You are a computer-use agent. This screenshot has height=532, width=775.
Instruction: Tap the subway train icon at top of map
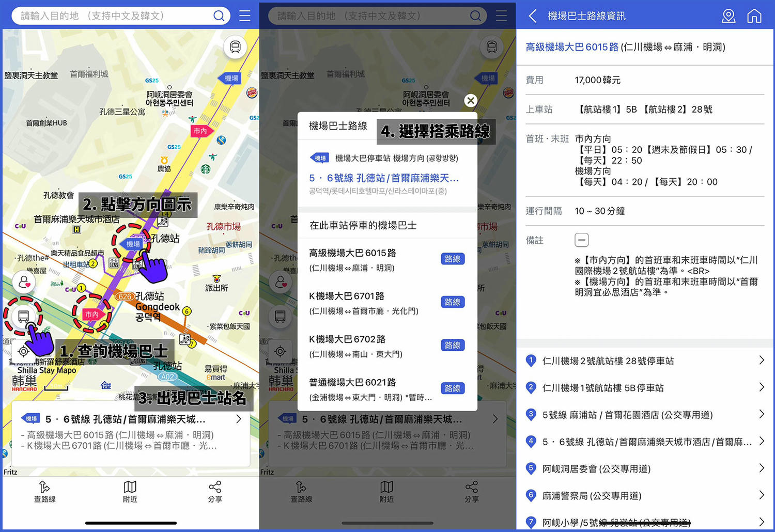235,46
